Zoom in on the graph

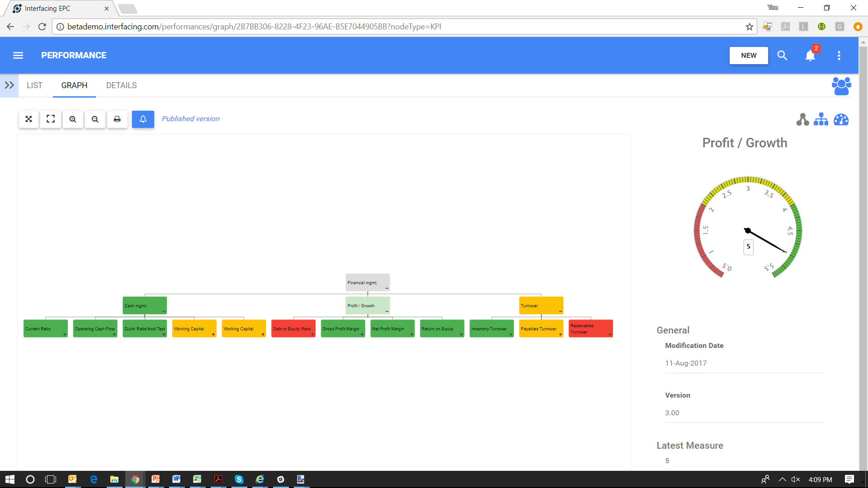click(73, 119)
